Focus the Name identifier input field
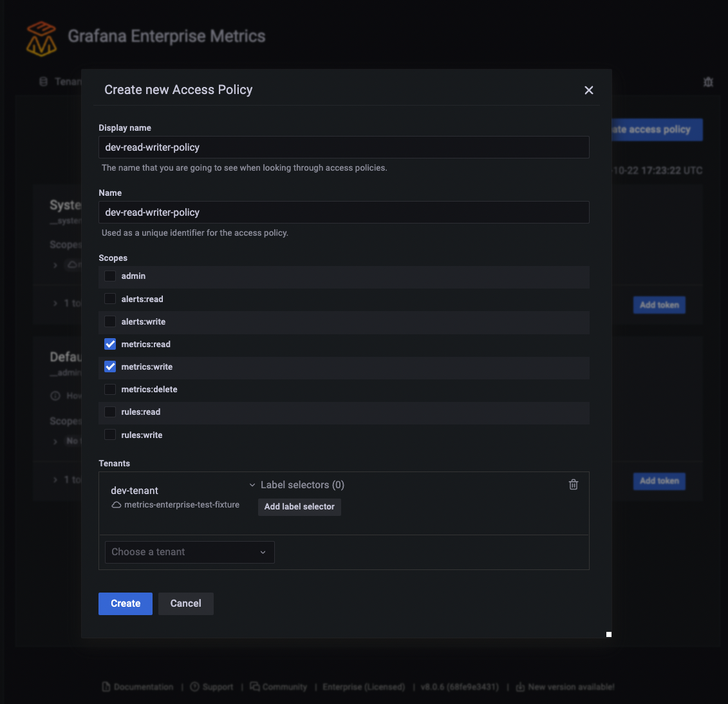This screenshot has height=704, width=728. click(344, 213)
